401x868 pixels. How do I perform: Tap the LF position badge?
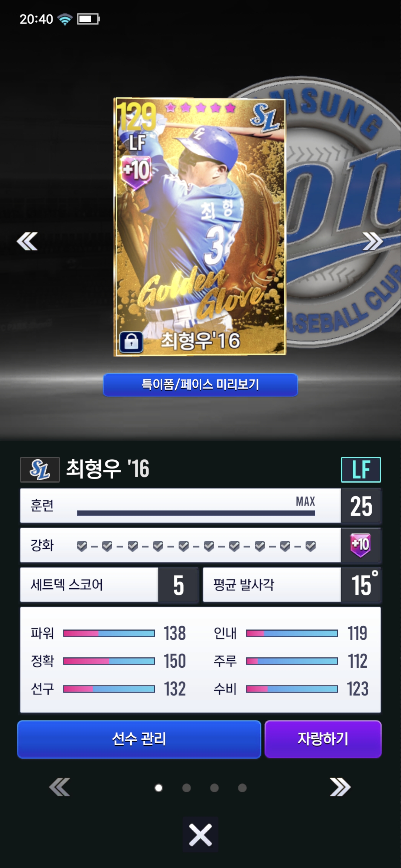pyautogui.click(x=361, y=470)
